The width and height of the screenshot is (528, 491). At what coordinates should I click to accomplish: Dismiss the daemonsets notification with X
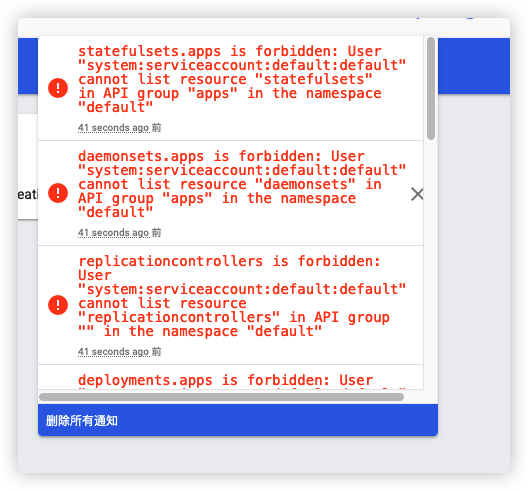(417, 194)
